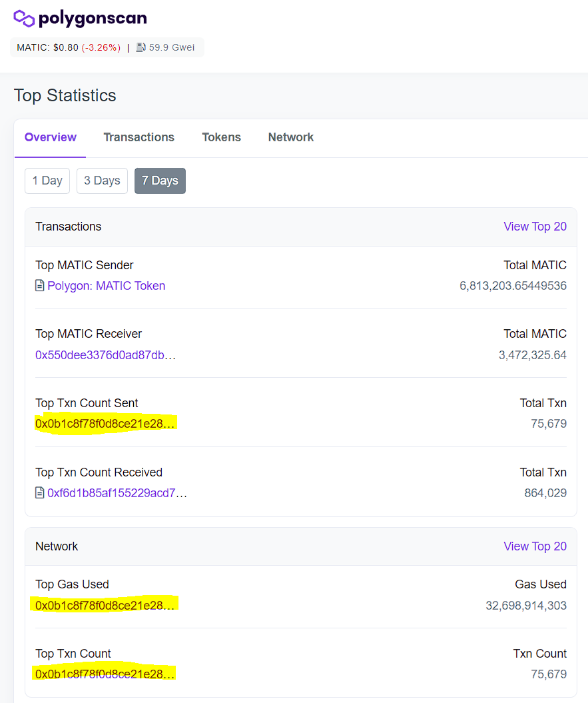
Task: Click the contract icon beside 0xf6d1b85af155229acd7
Action: 39,492
